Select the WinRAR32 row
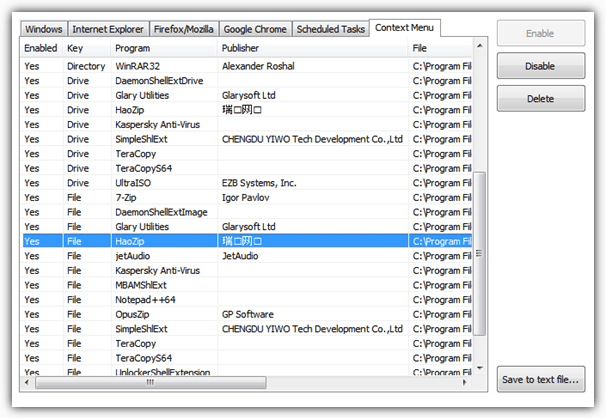This screenshot has width=606, height=418. 247,66
